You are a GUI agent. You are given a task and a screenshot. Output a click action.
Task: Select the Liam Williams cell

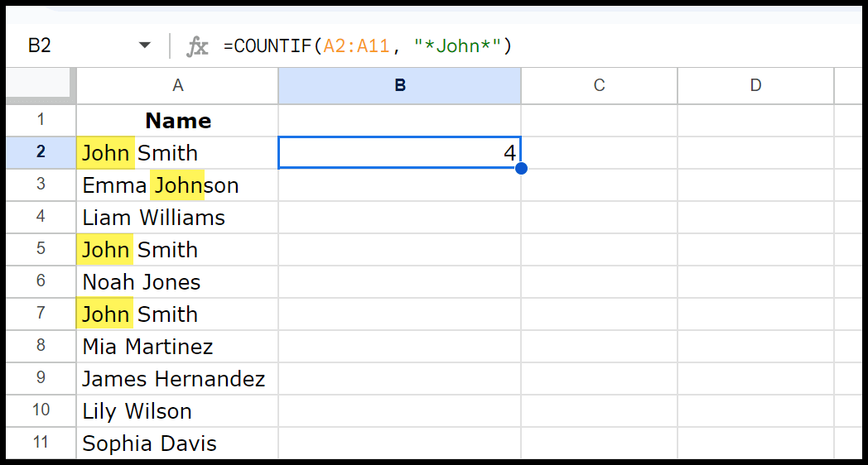[177, 218]
